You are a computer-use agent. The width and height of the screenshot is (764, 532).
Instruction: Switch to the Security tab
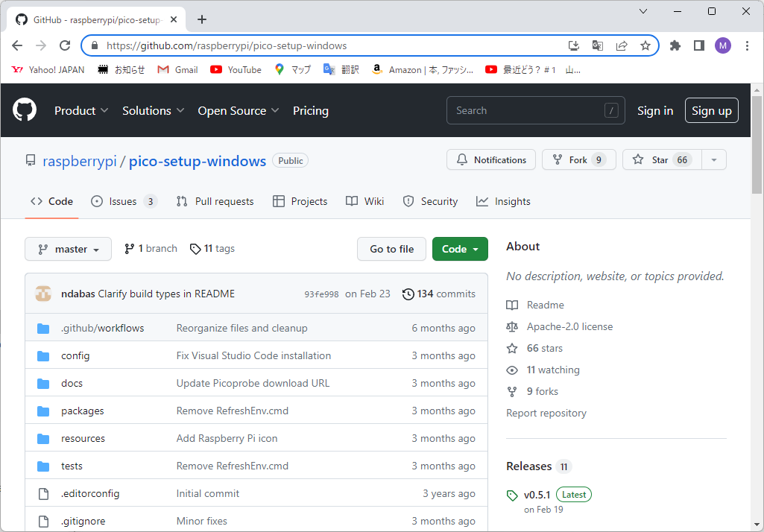(430, 201)
